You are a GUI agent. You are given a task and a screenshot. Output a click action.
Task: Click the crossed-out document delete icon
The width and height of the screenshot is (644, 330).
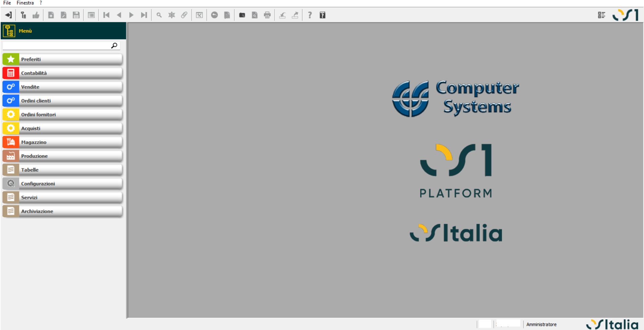click(227, 15)
